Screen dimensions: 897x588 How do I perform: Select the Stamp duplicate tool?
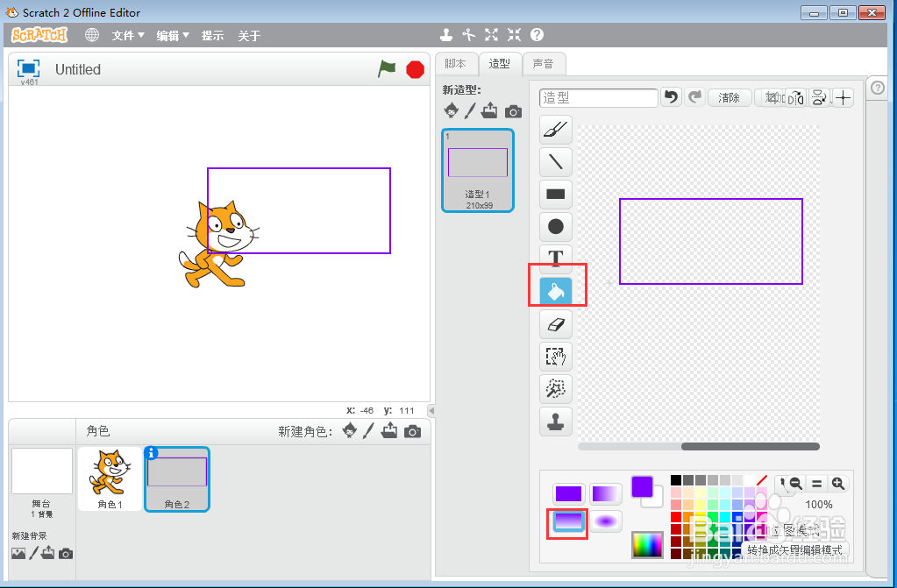556,422
